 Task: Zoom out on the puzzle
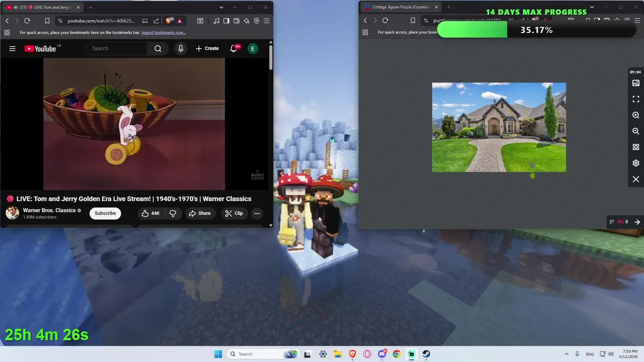pyautogui.click(x=636, y=131)
